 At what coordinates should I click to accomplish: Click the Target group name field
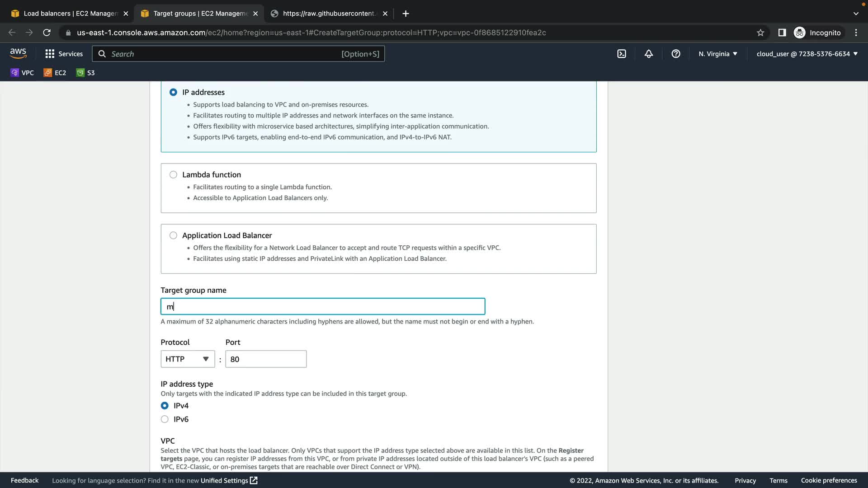tap(323, 307)
